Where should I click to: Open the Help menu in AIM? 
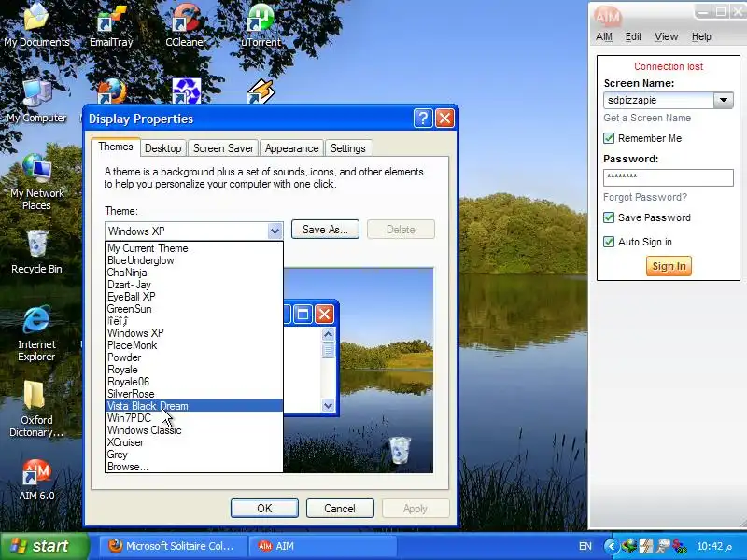click(701, 36)
